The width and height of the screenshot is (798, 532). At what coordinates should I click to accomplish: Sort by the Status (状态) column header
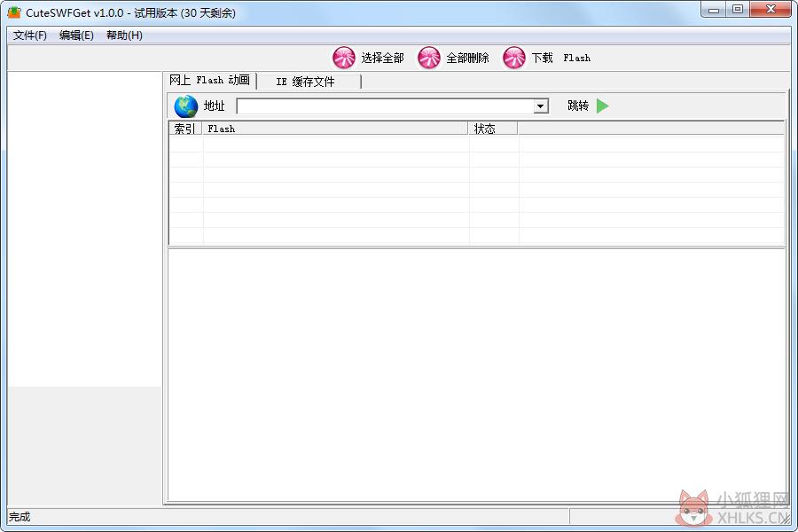point(493,129)
